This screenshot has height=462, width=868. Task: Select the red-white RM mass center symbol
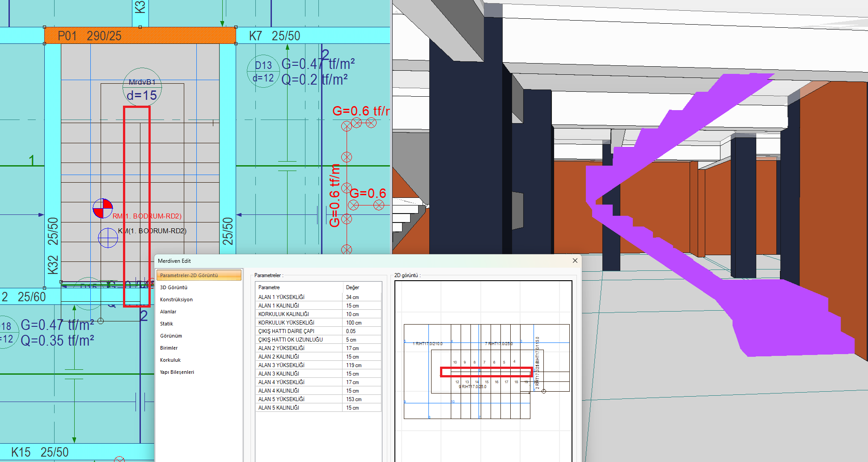click(x=103, y=209)
